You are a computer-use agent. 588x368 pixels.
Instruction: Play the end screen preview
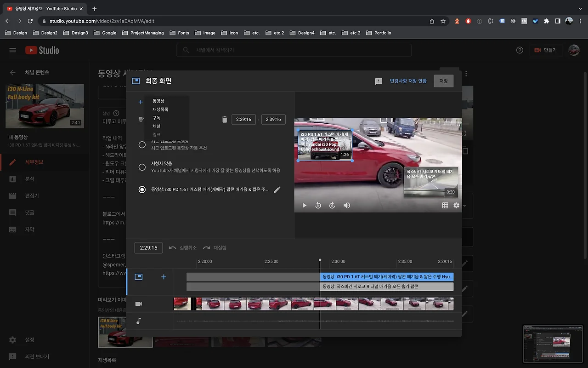(304, 206)
